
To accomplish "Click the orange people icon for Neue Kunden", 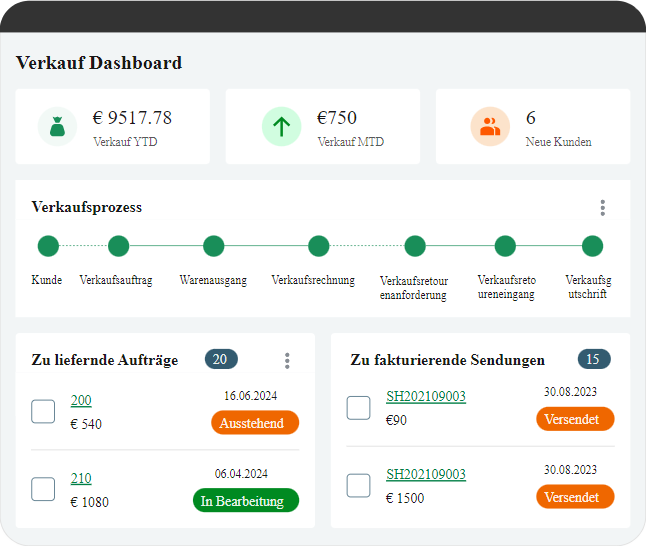I will click(x=490, y=126).
